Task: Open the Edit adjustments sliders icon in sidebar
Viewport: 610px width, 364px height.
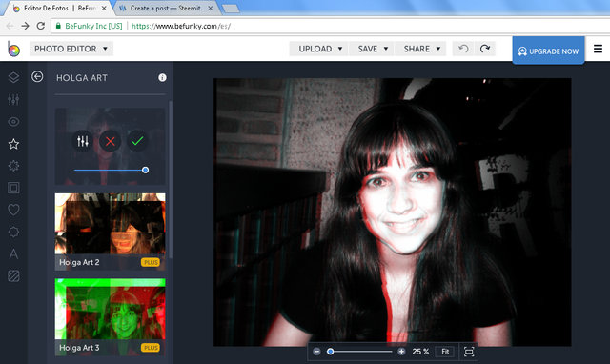Action: pos(13,99)
